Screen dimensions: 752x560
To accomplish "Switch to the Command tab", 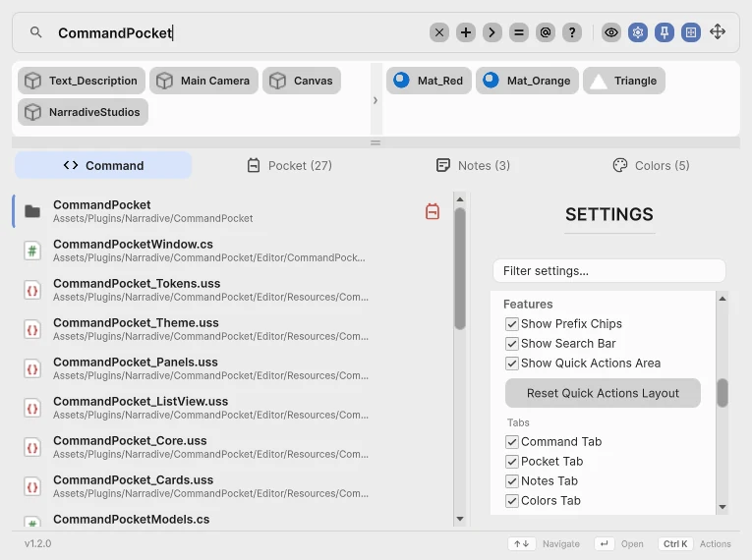I will pyautogui.click(x=103, y=165).
